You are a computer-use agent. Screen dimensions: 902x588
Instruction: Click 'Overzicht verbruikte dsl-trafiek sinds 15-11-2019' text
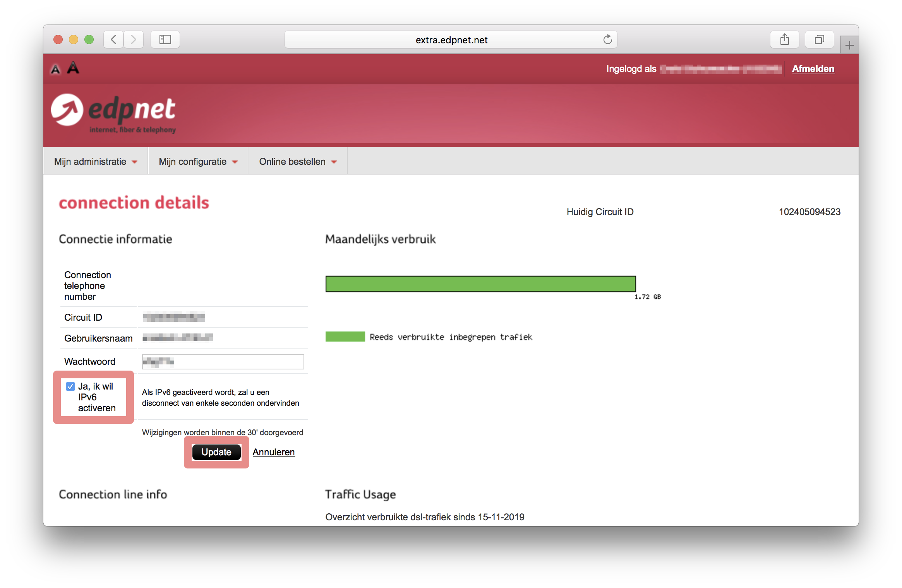425,517
